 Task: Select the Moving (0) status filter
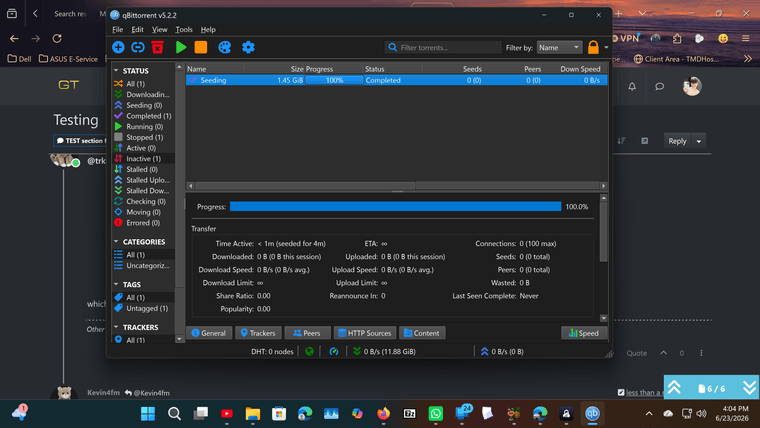tap(143, 212)
